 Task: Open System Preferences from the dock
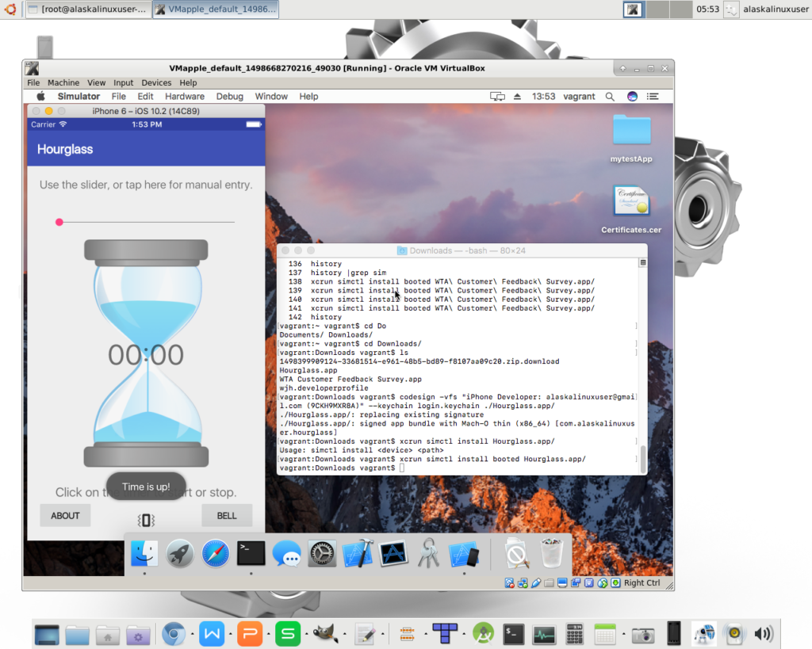322,553
